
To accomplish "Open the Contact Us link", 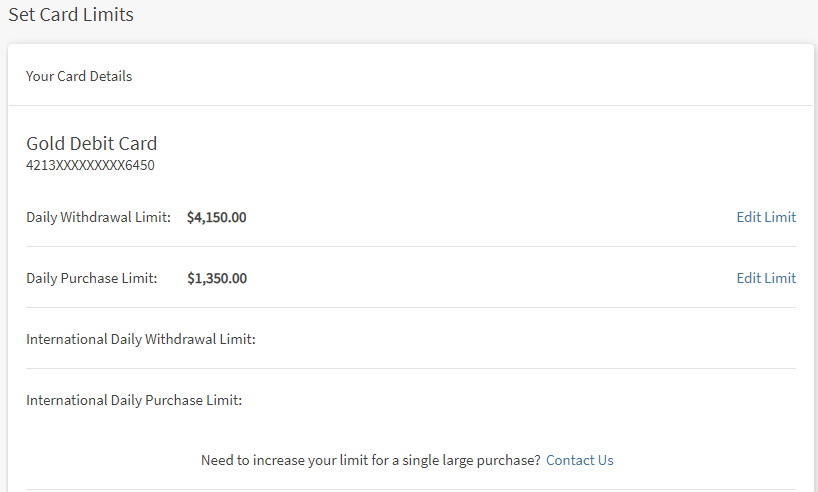I will [579, 460].
